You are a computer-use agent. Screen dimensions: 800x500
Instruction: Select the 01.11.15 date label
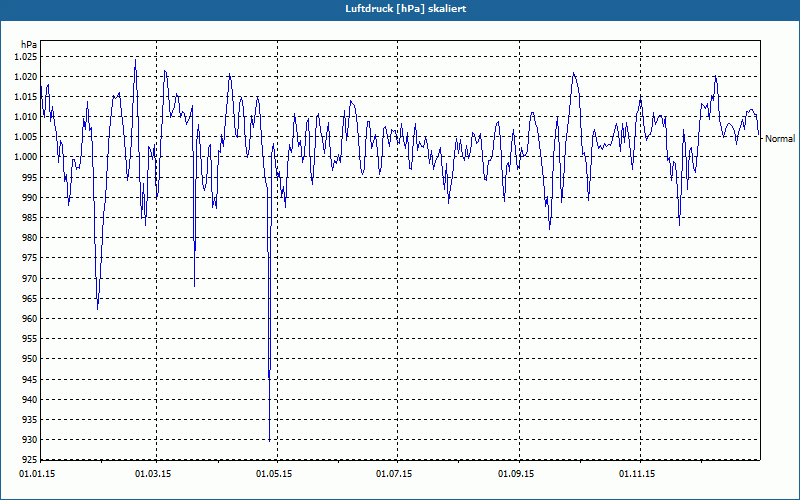[637, 474]
